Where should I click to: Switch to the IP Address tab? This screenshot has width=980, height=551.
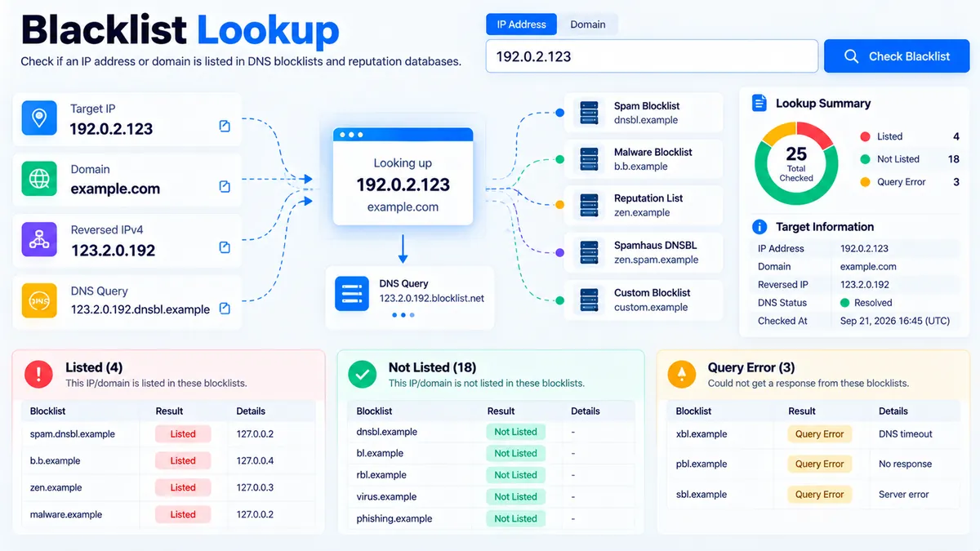[x=521, y=24]
